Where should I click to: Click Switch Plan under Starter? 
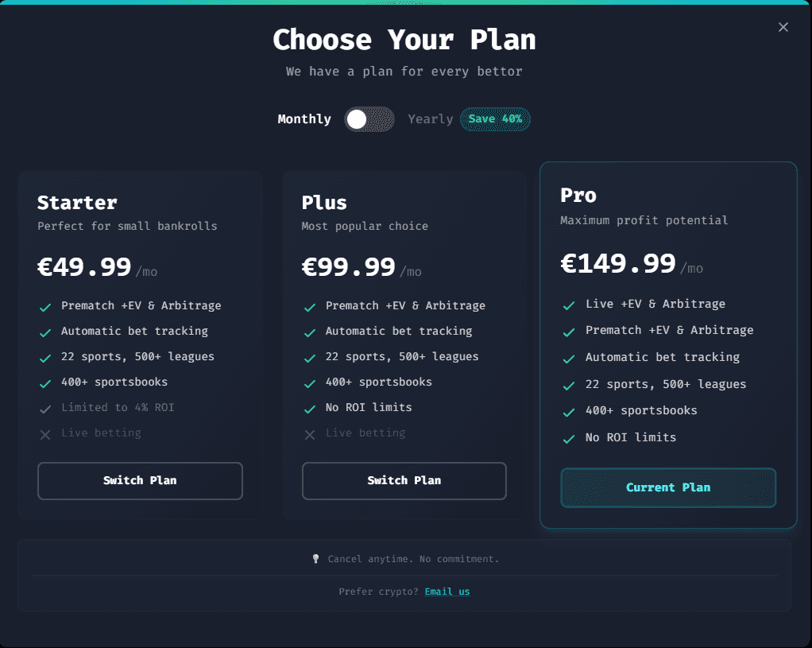[140, 480]
